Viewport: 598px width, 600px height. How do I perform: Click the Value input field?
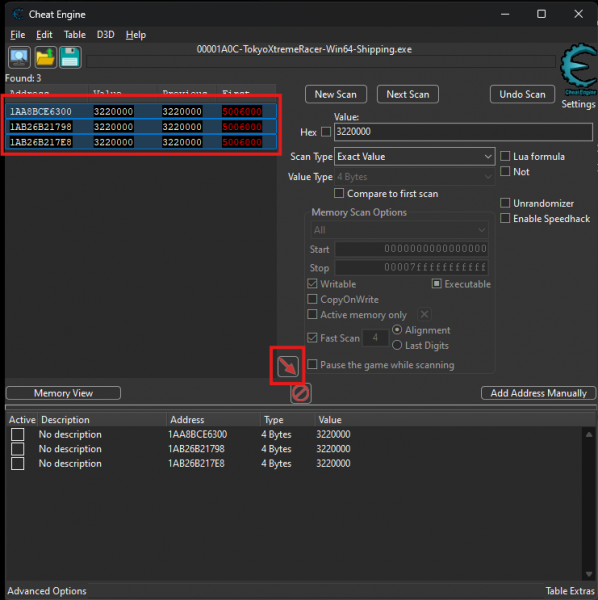click(463, 132)
